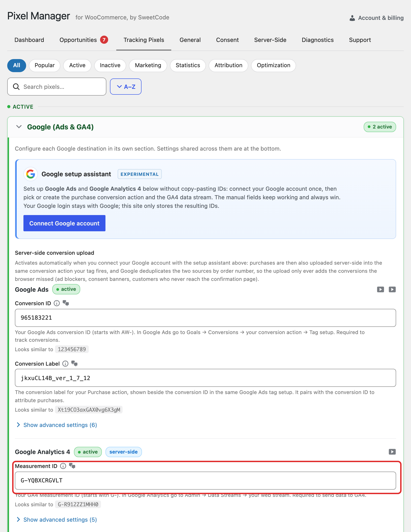411x532 pixels.
Task: Expand Show advanced settings (6)
Action: [57, 425]
